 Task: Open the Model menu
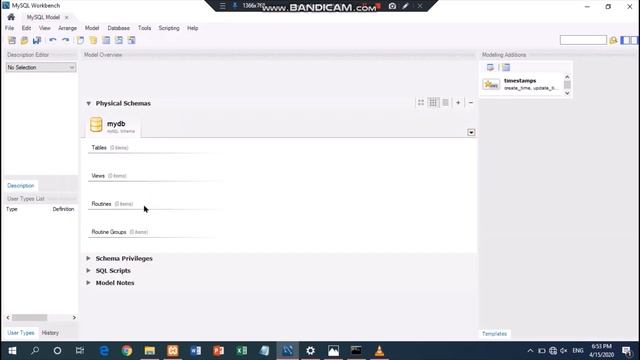92,28
